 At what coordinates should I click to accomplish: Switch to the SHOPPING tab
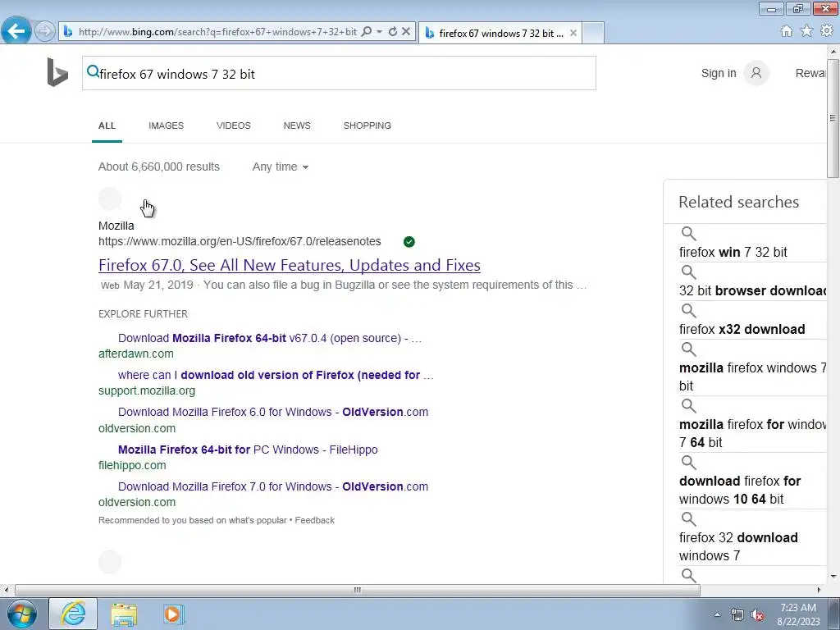pos(367,126)
